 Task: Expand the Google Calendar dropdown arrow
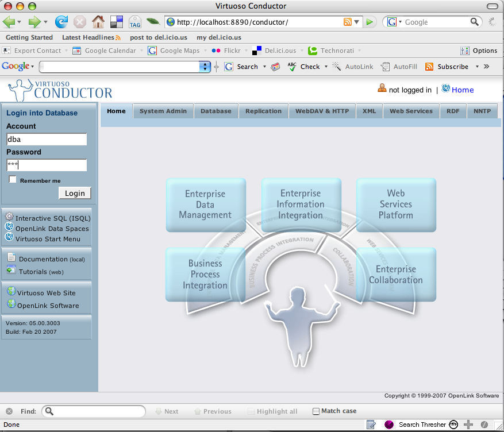coord(141,51)
